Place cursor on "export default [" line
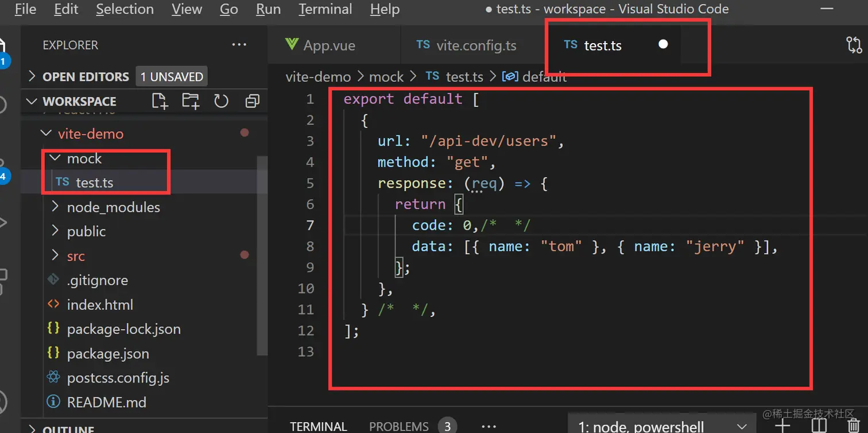Viewport: 868px width, 433px height. [412, 99]
